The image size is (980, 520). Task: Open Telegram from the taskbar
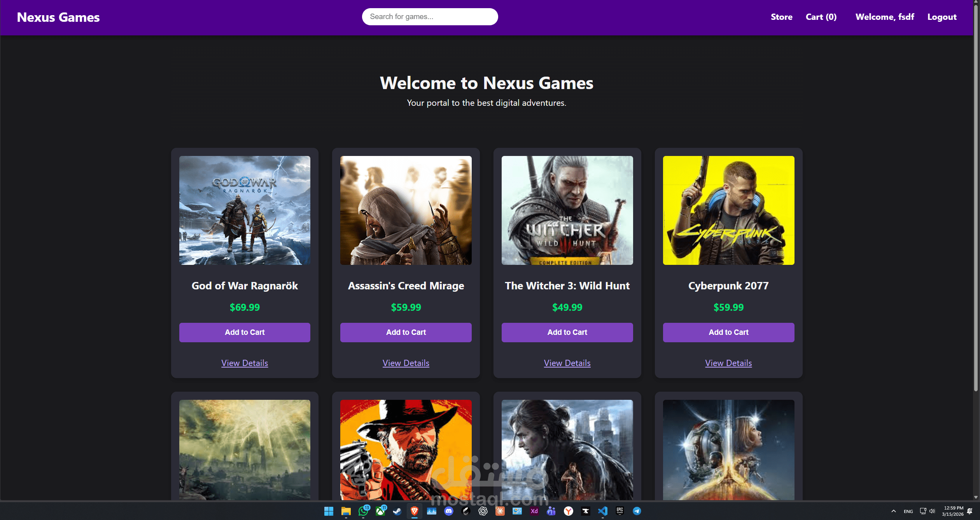click(x=637, y=511)
